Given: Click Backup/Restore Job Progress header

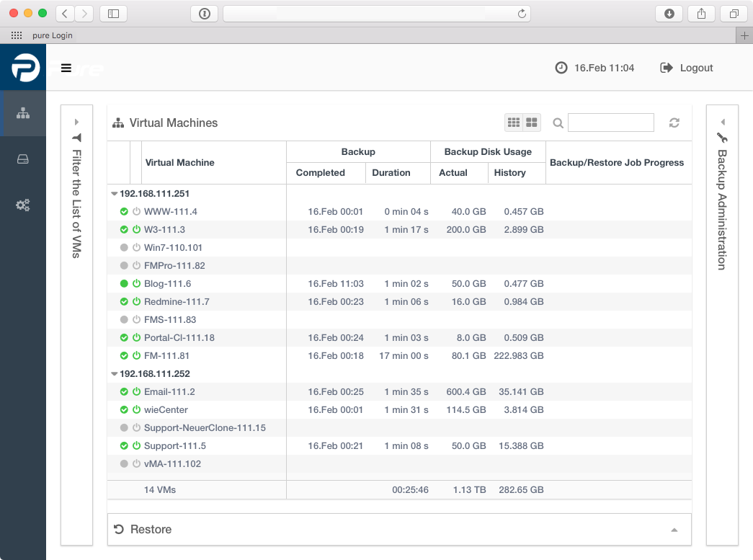Looking at the screenshot, I should [617, 162].
